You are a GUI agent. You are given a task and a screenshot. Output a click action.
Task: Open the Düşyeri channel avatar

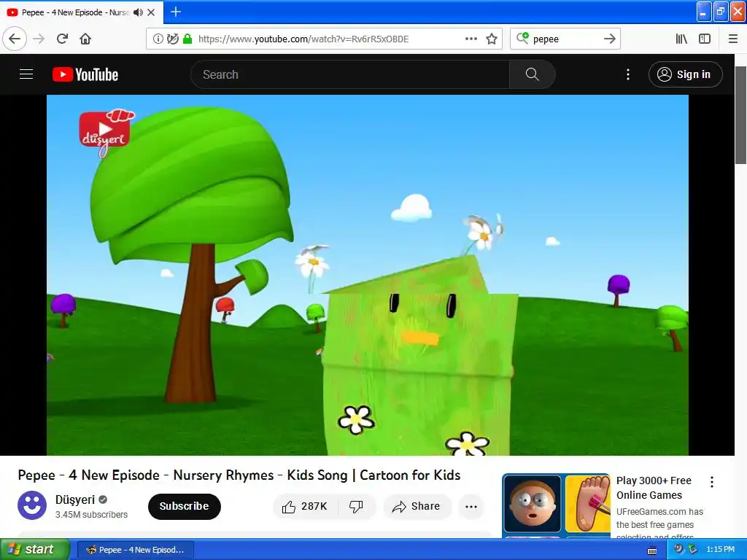[32, 505]
